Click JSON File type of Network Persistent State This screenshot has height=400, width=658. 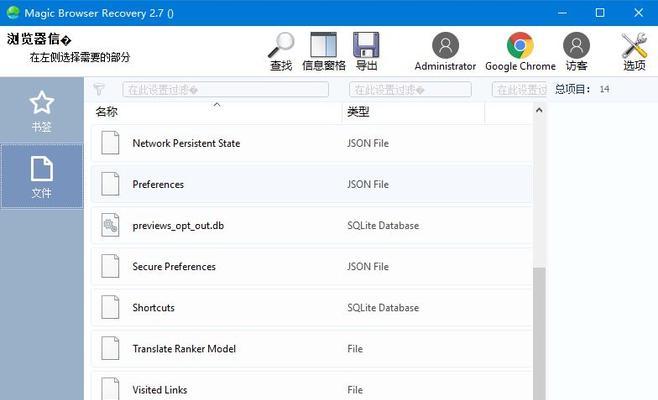coord(368,143)
